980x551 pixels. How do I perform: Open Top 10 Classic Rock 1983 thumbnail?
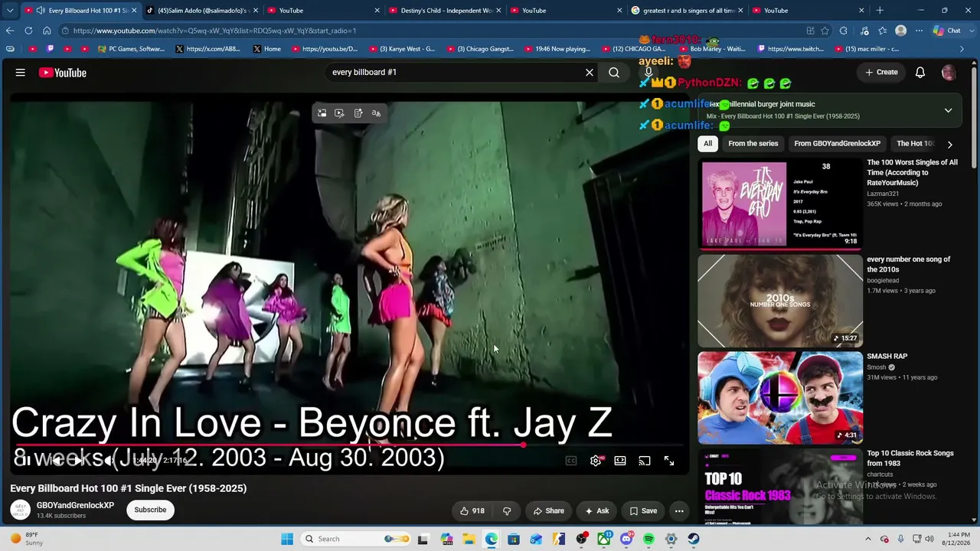click(780, 487)
